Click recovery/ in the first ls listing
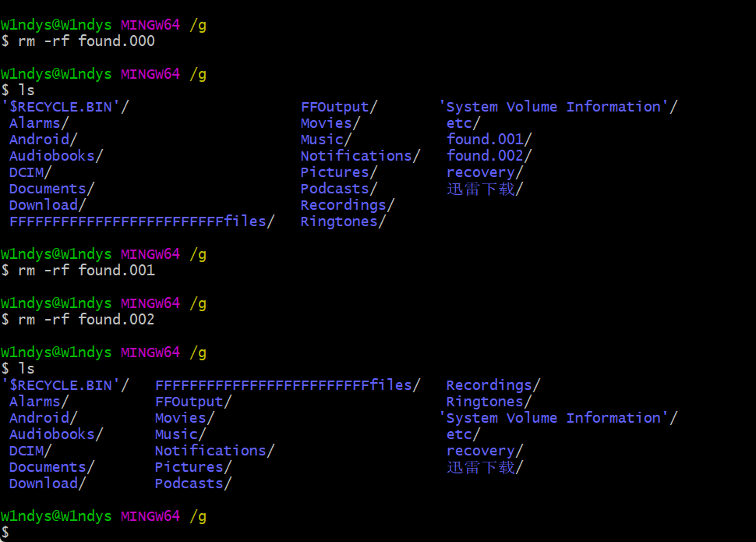 pos(484,172)
